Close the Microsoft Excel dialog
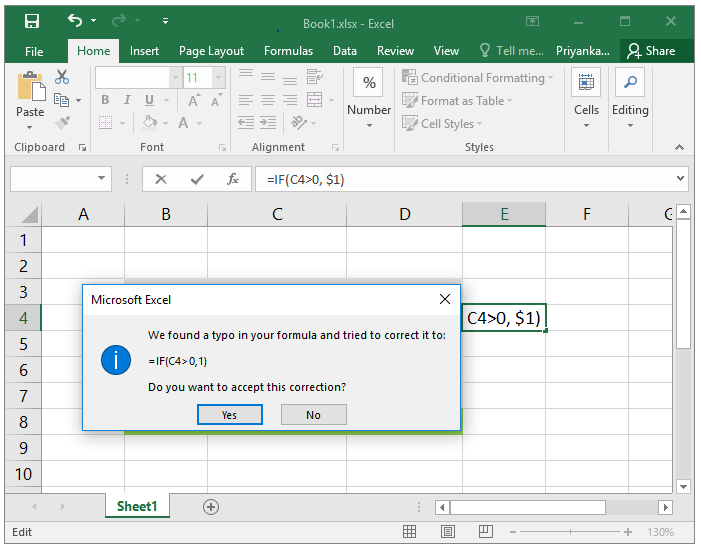The height and width of the screenshot is (550, 701). pos(445,299)
